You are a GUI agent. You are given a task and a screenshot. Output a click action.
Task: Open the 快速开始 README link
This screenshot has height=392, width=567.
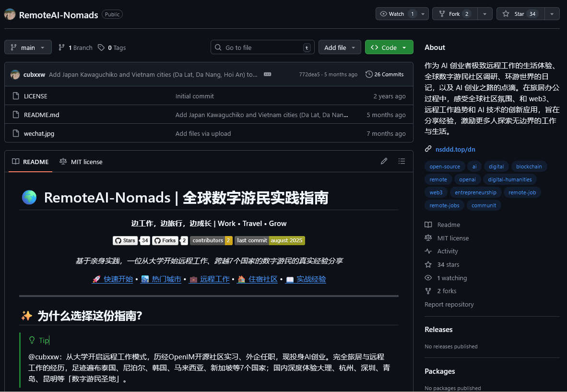pyautogui.click(x=112, y=279)
